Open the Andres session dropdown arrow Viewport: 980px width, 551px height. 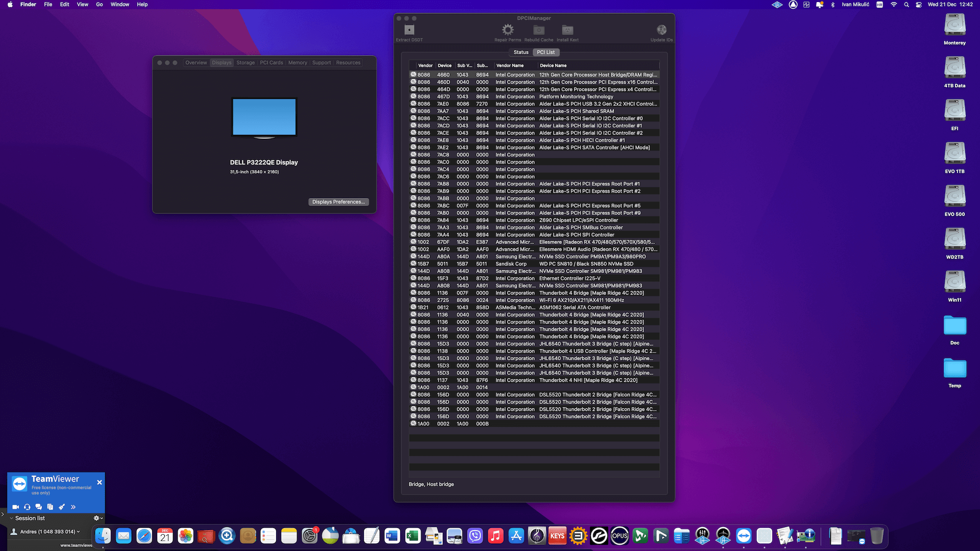coord(78,532)
